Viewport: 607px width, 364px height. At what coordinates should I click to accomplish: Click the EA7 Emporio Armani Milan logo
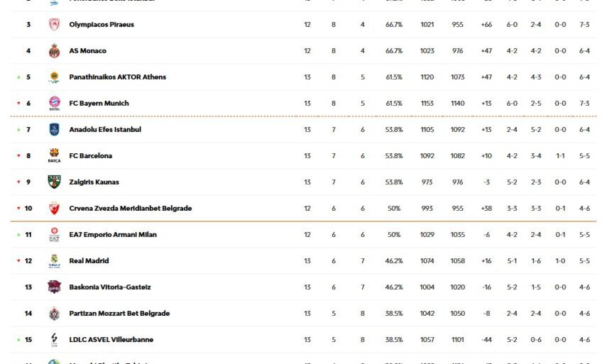pyautogui.click(x=54, y=235)
